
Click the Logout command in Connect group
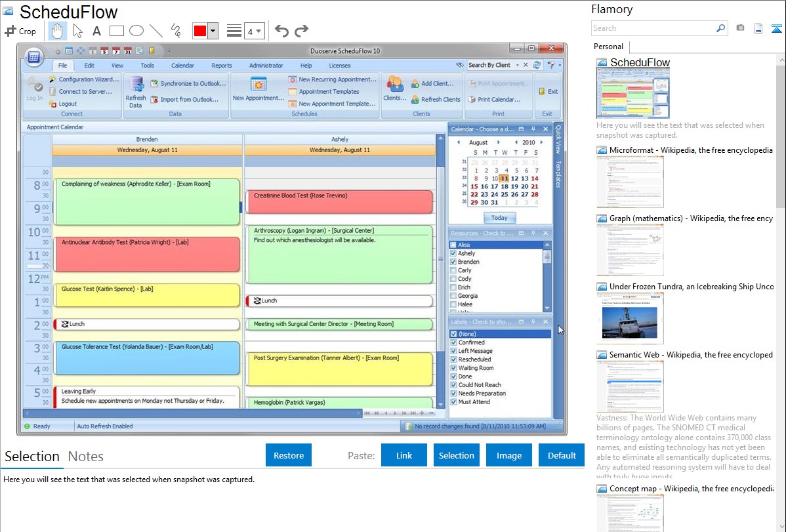pos(63,104)
